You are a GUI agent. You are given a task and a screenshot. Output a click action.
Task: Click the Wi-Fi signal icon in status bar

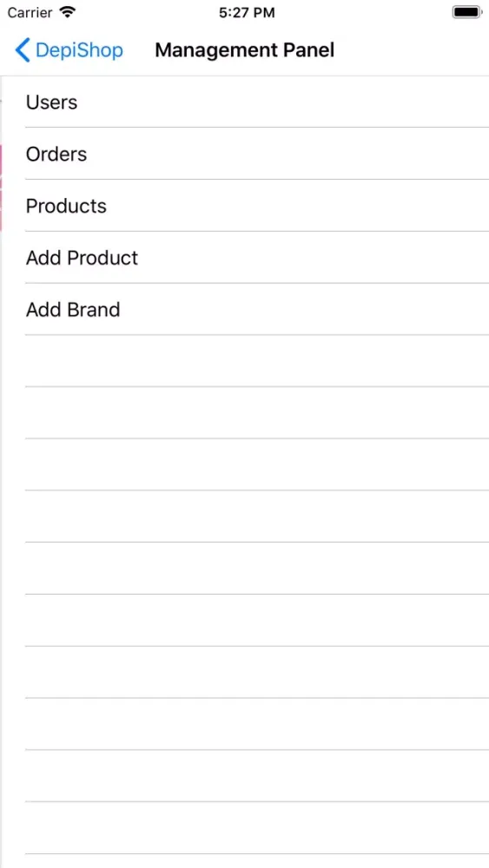(68, 12)
